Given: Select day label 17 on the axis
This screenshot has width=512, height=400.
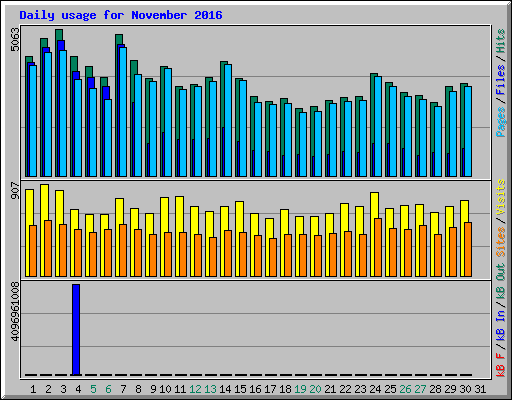Looking at the screenshot, I should point(270,389).
